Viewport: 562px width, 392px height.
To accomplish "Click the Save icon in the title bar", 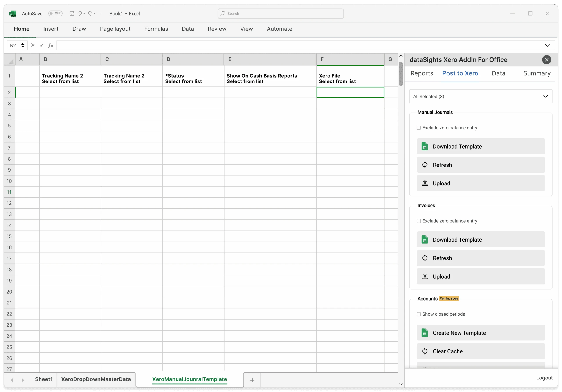I will (x=72, y=13).
